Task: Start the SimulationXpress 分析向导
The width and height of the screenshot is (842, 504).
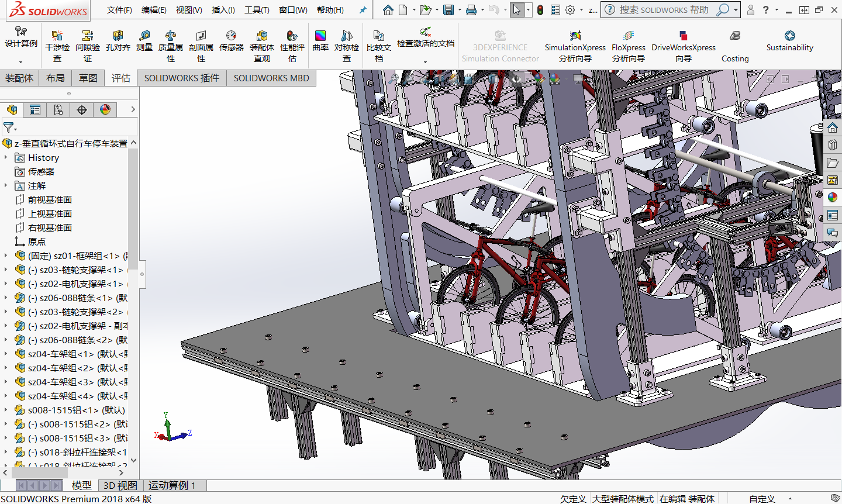Action: tap(575, 46)
